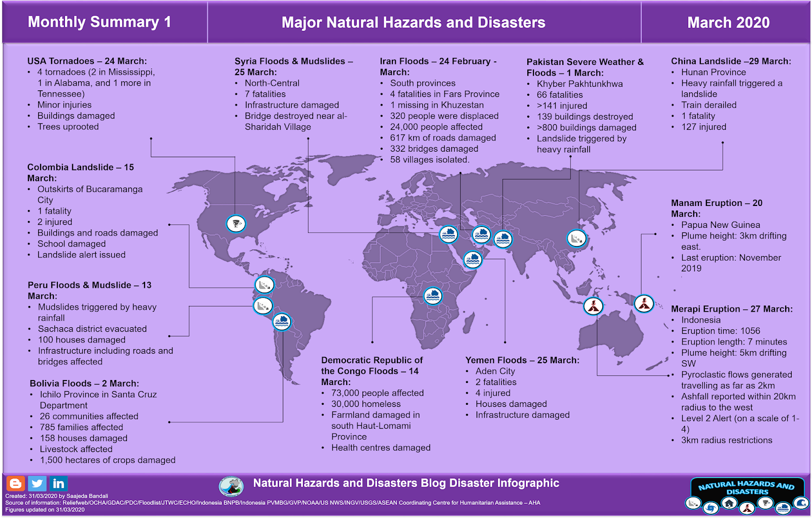The width and height of the screenshot is (812, 519).
Task: Select the hurricane spiral icon in the hazards logo
Action: point(710,507)
